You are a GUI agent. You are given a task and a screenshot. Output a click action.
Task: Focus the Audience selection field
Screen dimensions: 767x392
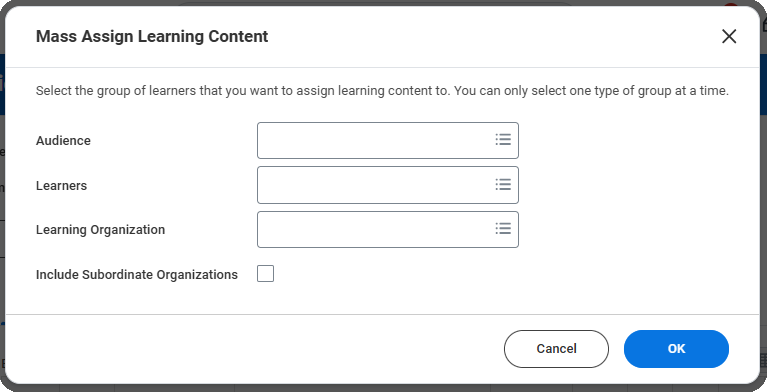tap(388, 140)
